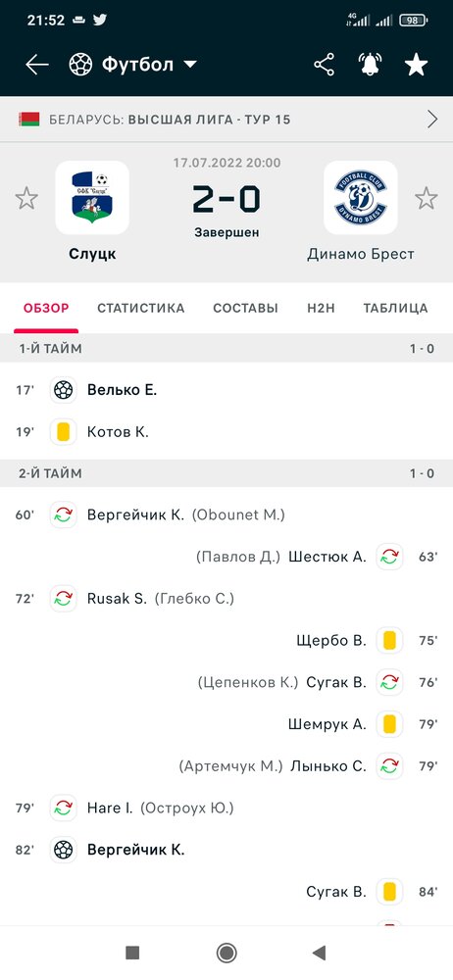This screenshot has height=980, width=453.
Task: Toggle favorite star next to Динамо Брест
Action: (x=427, y=198)
